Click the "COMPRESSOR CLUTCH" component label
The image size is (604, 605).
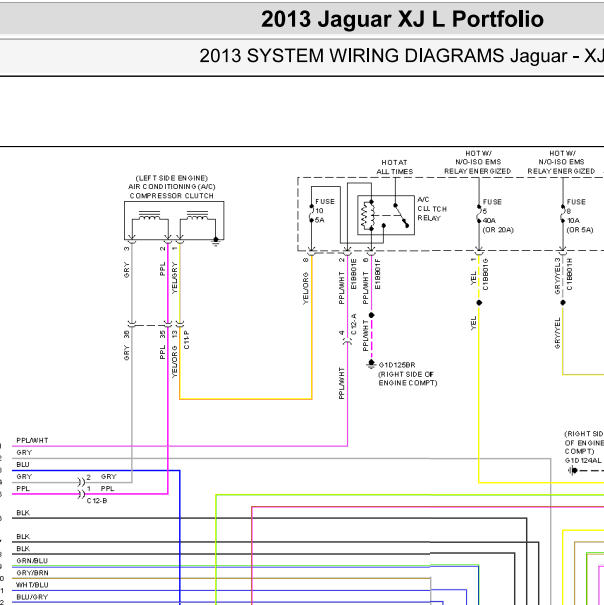pyautogui.click(x=172, y=196)
